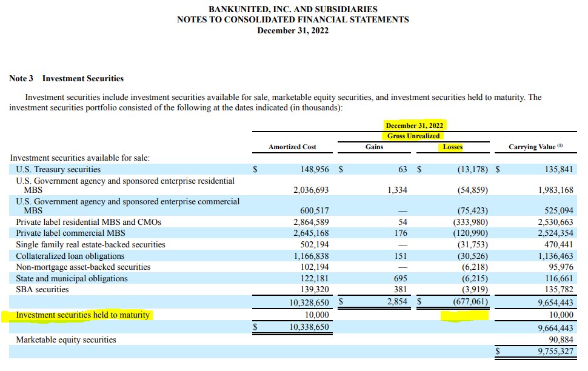The height and width of the screenshot is (371, 588).
Task: Select the highlighted Gross Unrealized heading
Action: point(413,136)
